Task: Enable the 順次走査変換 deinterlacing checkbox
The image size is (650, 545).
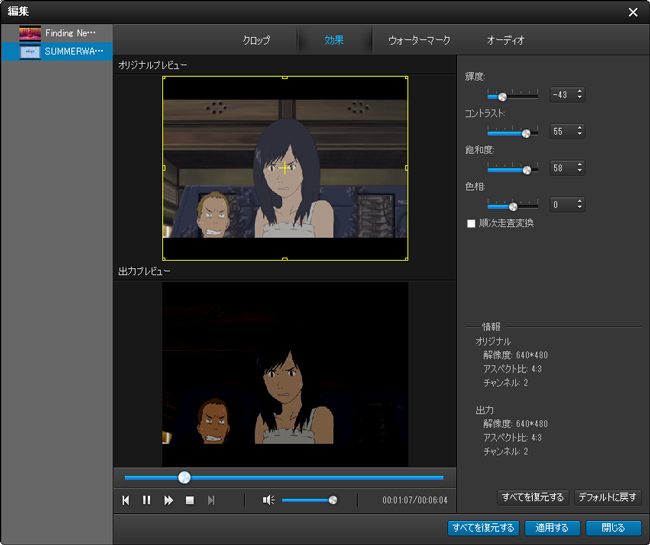Action: [472, 223]
